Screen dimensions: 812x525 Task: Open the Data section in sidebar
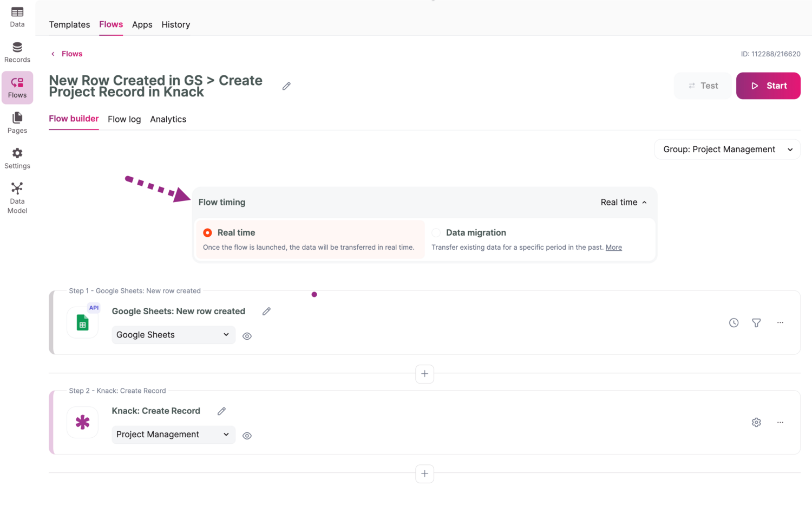point(17,17)
